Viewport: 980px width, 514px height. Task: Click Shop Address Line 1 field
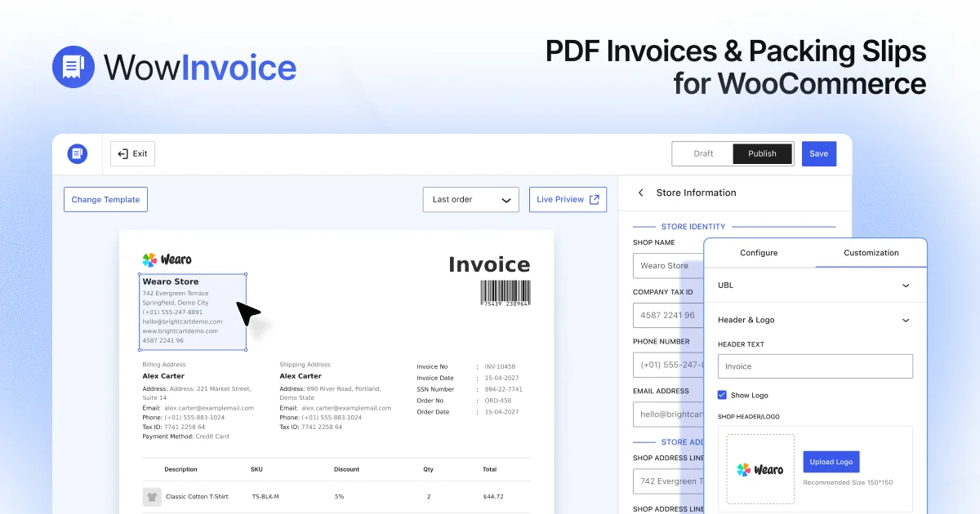click(x=667, y=481)
